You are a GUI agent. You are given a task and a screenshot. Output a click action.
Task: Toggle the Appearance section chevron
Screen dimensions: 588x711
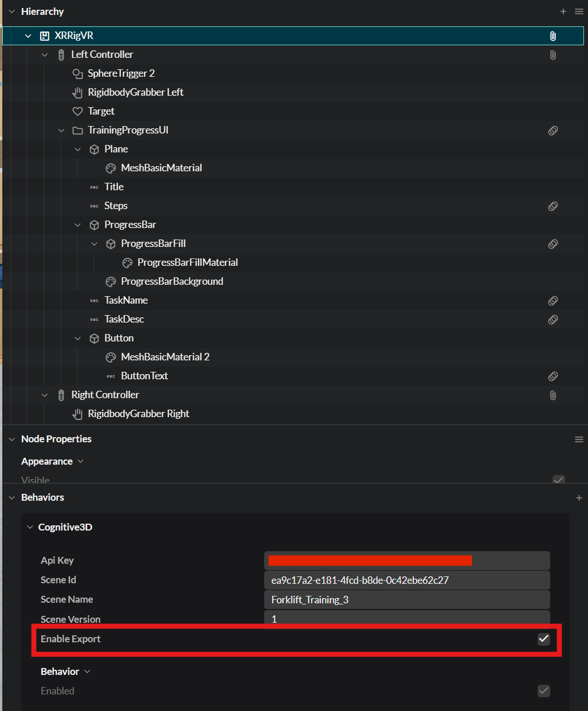coord(80,461)
